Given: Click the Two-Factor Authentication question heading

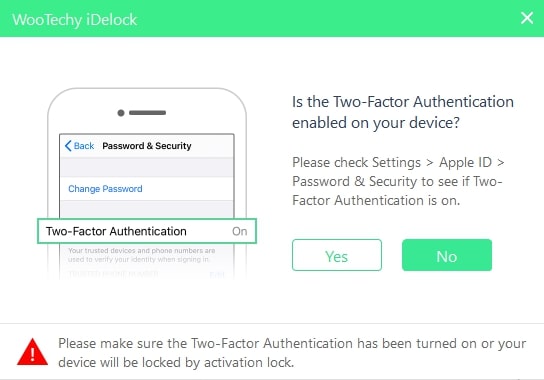Looking at the screenshot, I should point(403,112).
